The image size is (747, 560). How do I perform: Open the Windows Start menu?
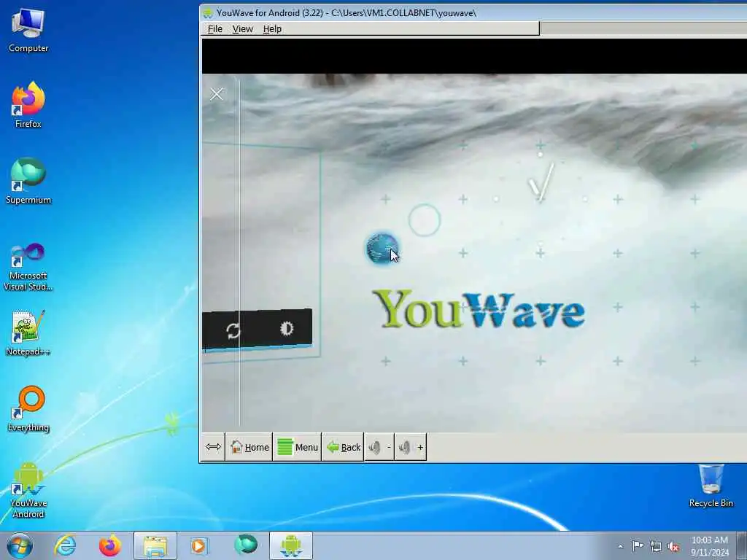point(20,545)
